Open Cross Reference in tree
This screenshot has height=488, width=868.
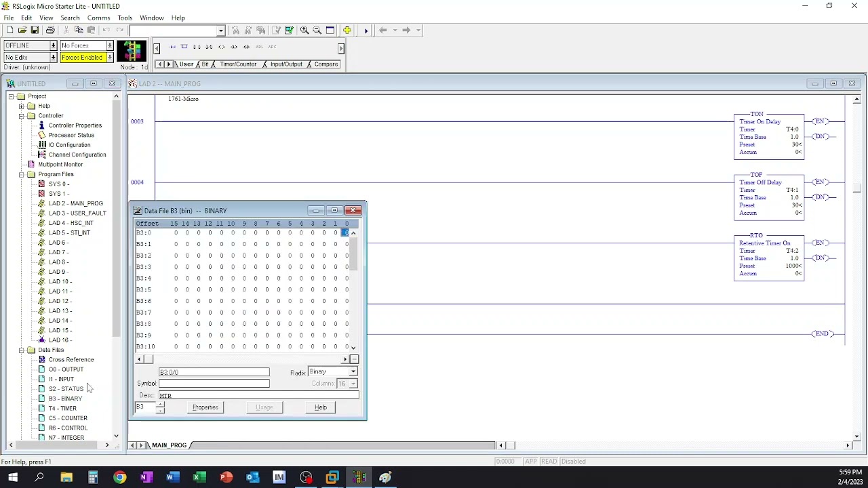pyautogui.click(x=71, y=359)
